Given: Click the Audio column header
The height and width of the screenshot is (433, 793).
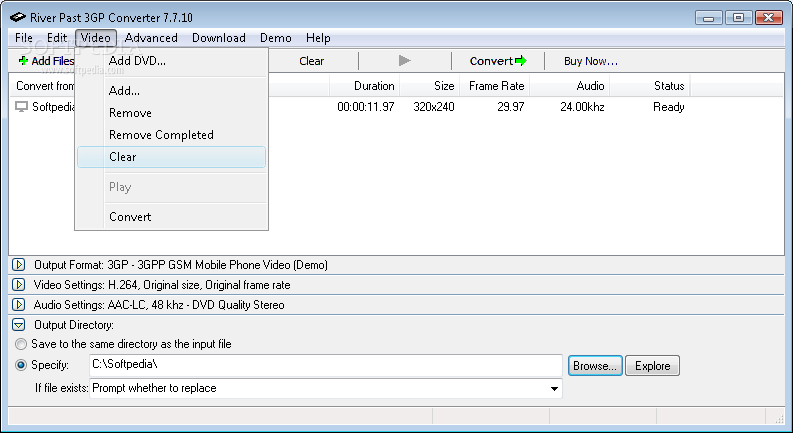Looking at the screenshot, I should [x=570, y=86].
